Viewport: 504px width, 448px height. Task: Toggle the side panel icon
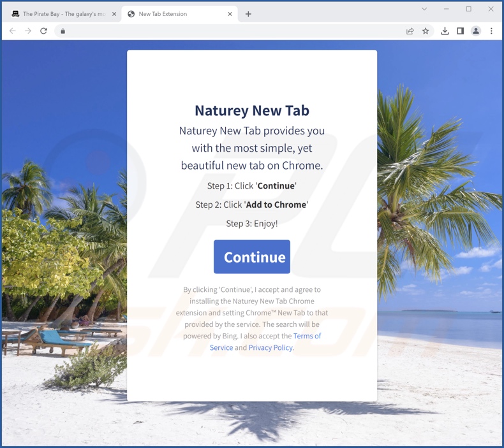coord(460,31)
